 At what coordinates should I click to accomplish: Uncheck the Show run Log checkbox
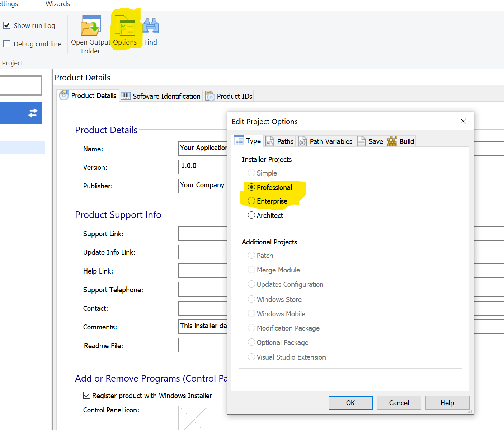(x=7, y=25)
